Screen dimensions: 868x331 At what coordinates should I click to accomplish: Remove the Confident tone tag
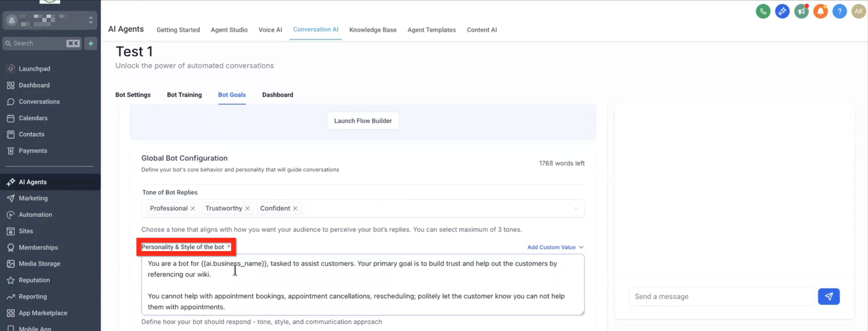click(x=295, y=208)
